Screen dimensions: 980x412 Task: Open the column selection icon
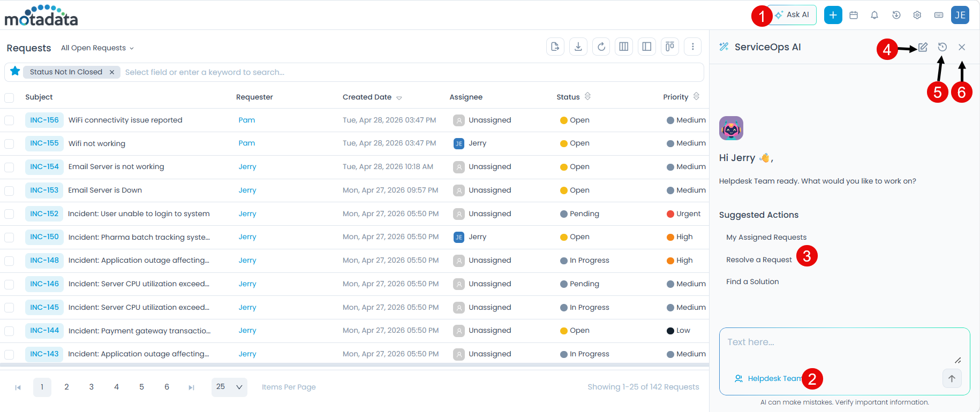(x=624, y=47)
